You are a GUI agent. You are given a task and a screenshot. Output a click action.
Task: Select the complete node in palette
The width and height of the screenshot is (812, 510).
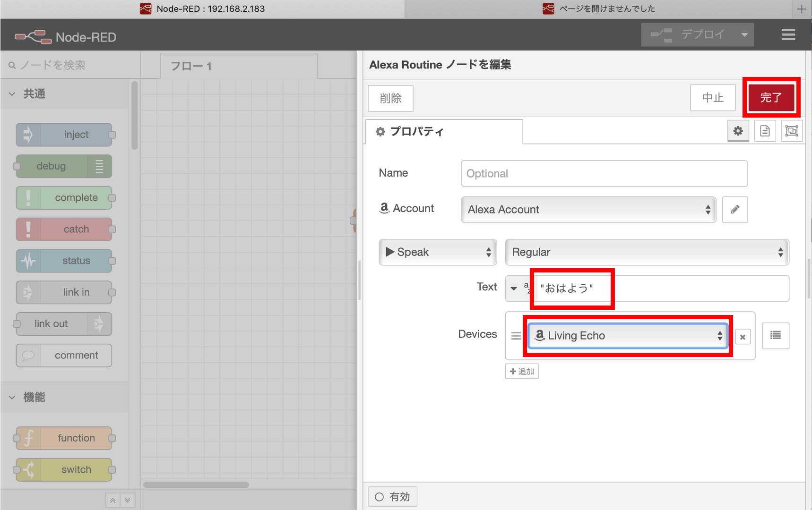64,198
